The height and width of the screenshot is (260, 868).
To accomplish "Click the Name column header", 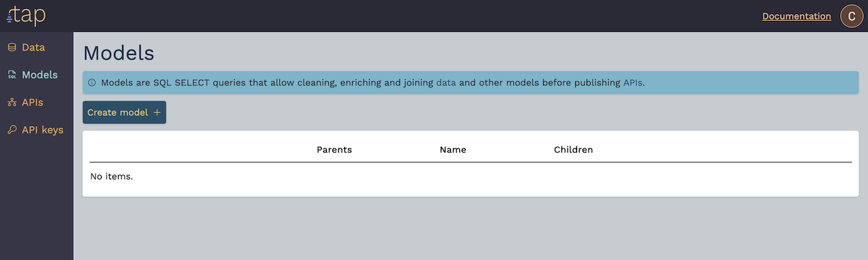I will coord(453,150).
